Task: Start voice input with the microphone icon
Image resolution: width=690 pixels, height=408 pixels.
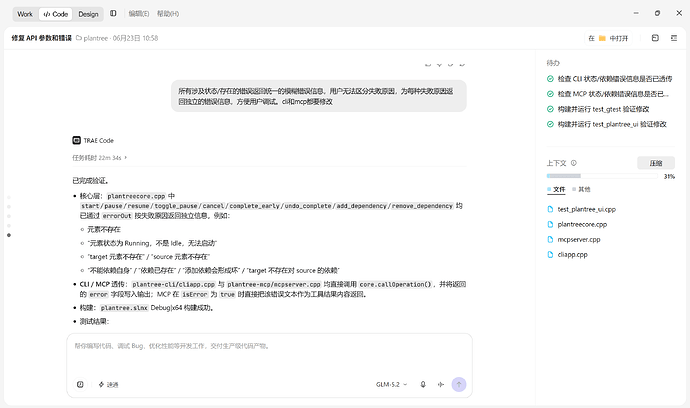Action: click(x=423, y=384)
